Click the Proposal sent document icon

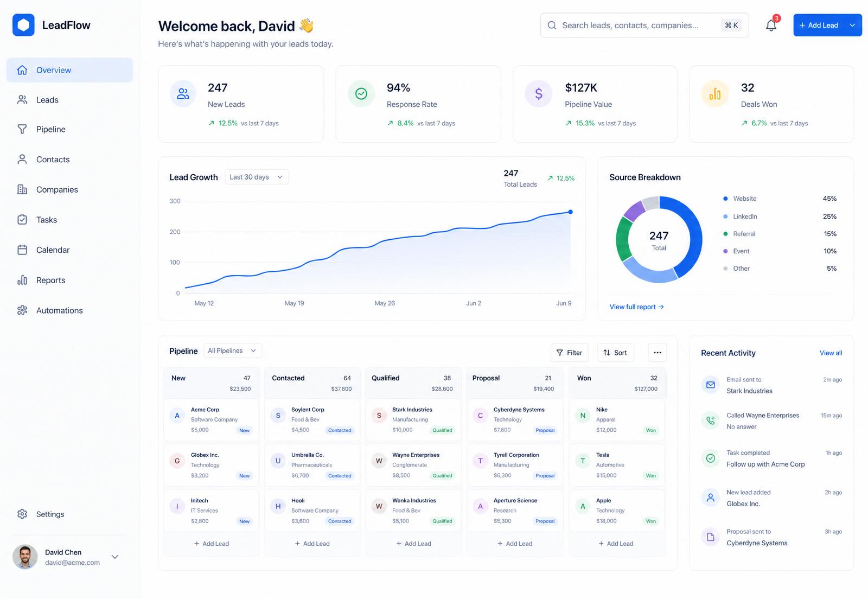pyautogui.click(x=710, y=537)
